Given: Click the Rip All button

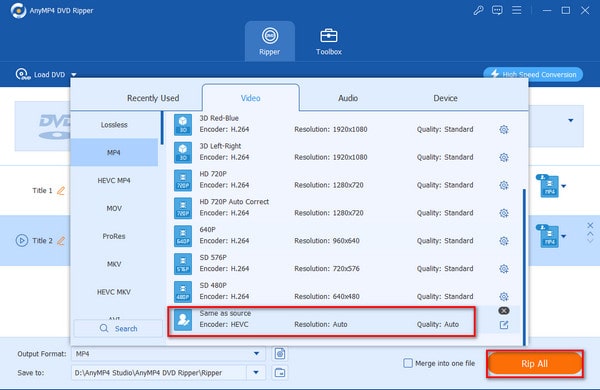Looking at the screenshot, I should (535, 364).
